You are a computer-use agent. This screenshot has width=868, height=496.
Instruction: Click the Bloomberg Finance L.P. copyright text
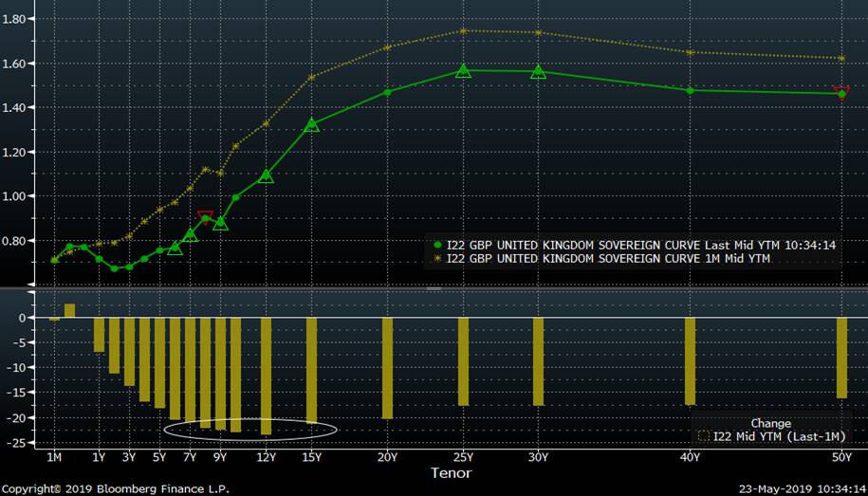pos(115,489)
